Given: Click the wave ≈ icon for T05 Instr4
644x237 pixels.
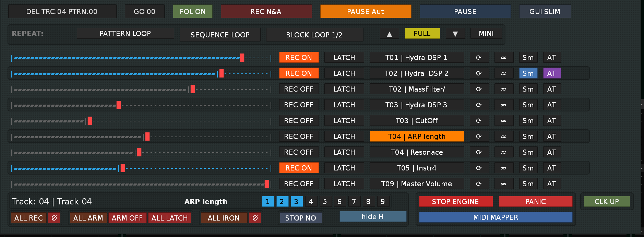Looking at the screenshot, I should [504, 168].
